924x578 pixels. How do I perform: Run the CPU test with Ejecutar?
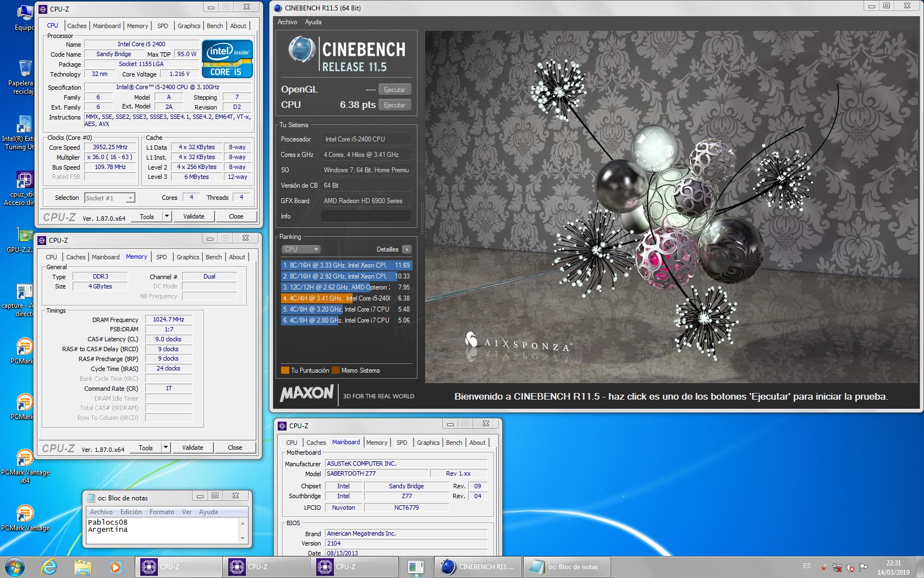tap(395, 105)
